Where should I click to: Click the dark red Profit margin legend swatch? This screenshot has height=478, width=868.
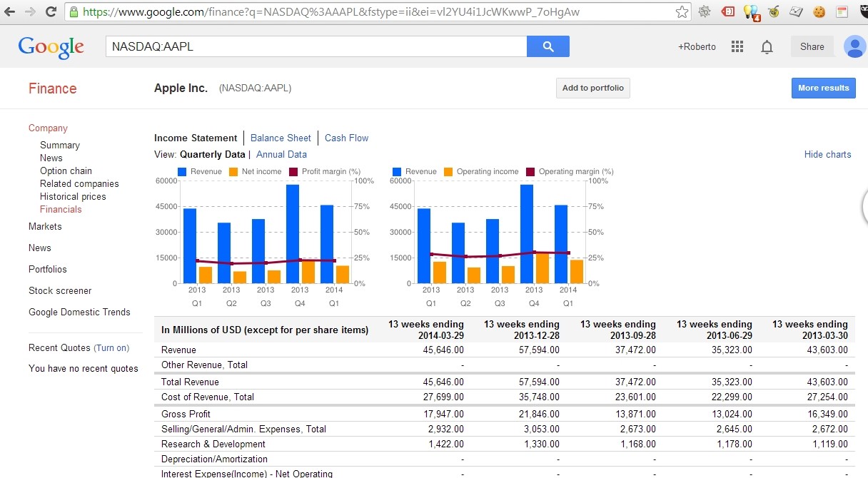[293, 172]
